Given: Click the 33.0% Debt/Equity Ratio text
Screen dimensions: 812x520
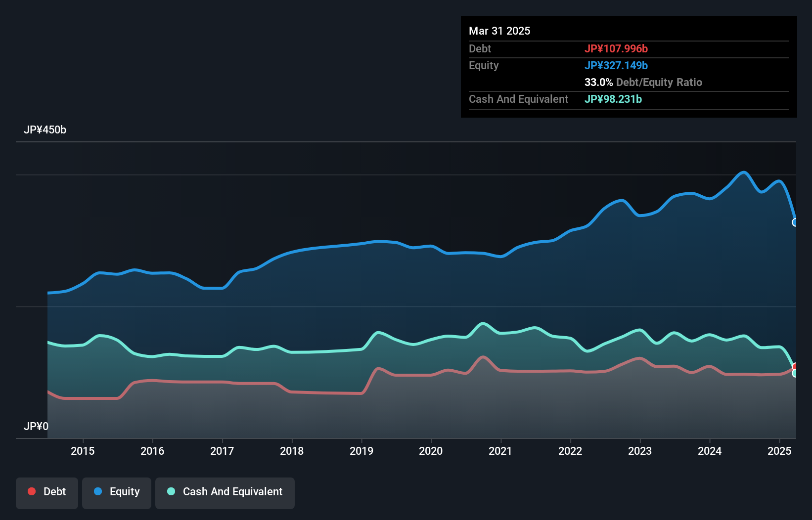Looking at the screenshot, I should [643, 82].
